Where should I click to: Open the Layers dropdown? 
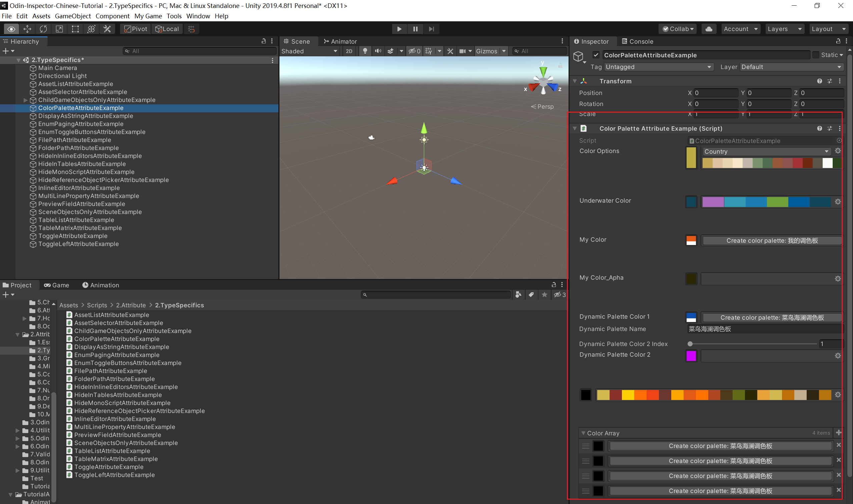[784, 29]
